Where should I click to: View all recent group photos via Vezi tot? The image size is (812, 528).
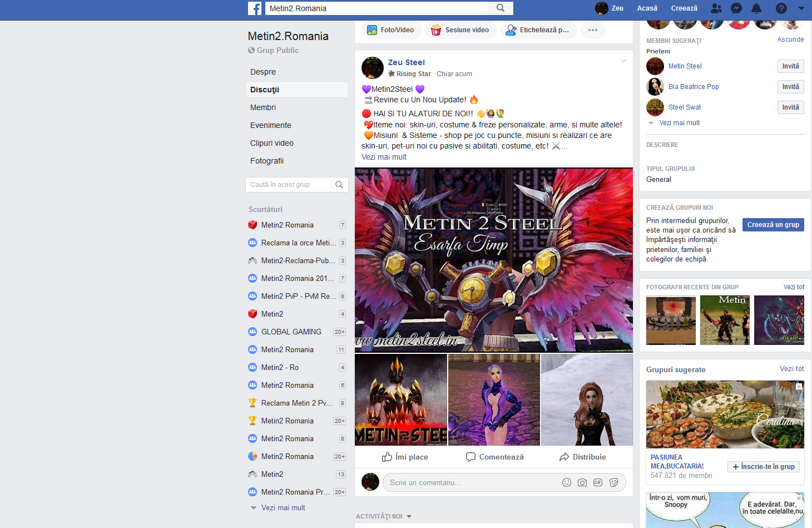click(x=794, y=287)
